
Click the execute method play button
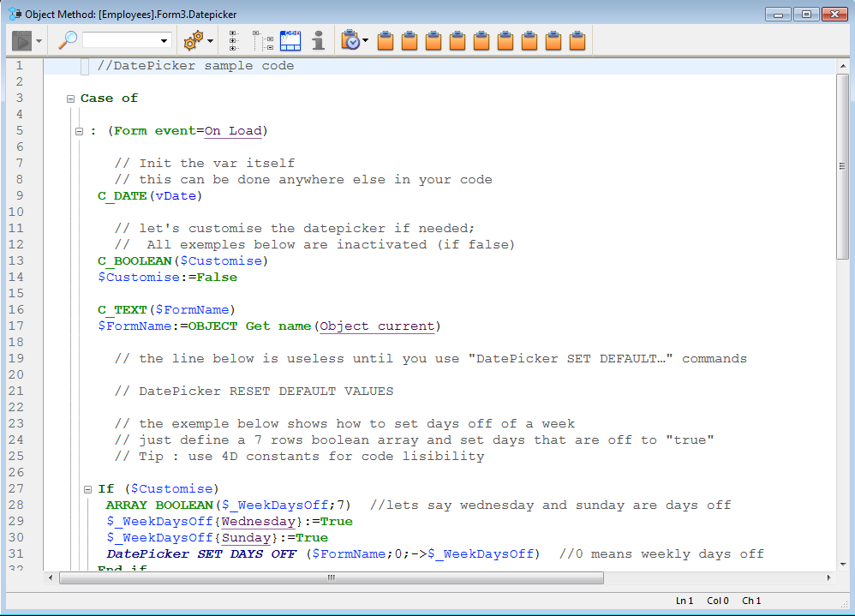(21, 40)
